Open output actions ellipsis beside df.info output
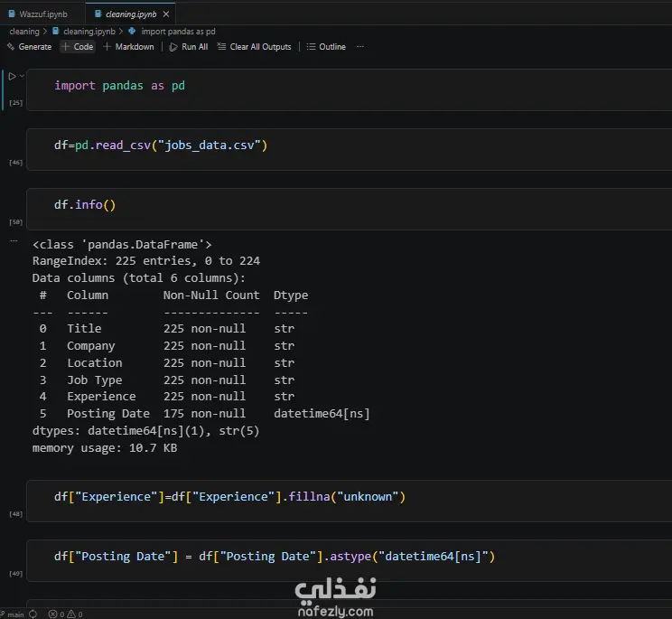 tap(14, 241)
